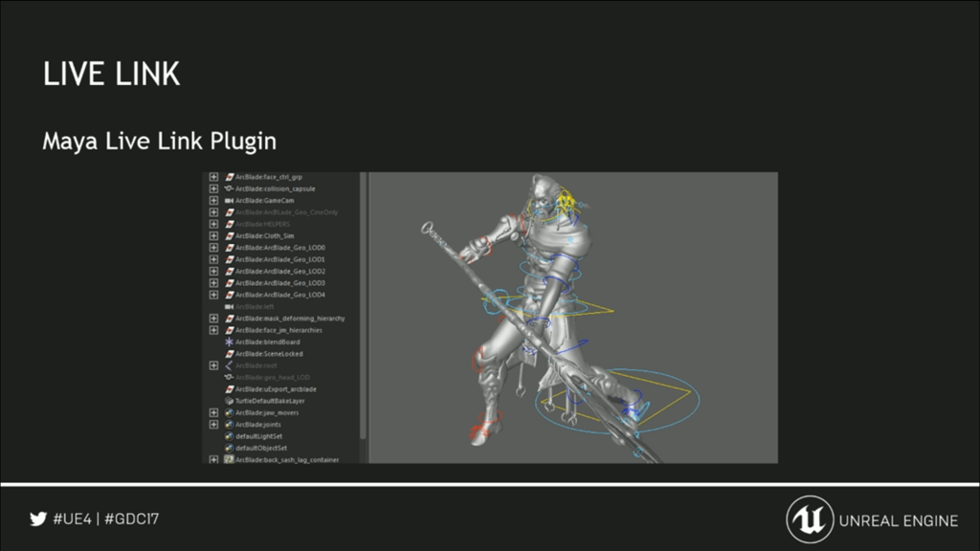The image size is (980, 551).
Task: Expand the ArcBlade_Geo_LOD2 node
Action: pos(213,271)
